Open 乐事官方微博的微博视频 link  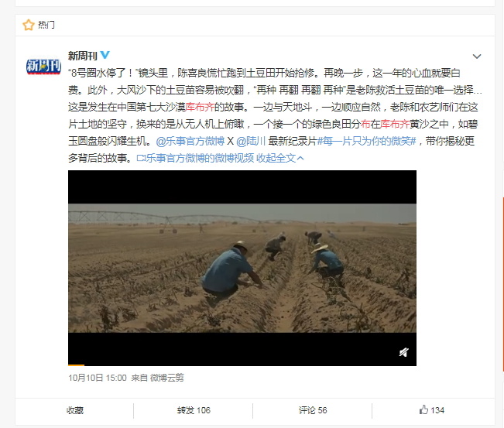point(195,158)
